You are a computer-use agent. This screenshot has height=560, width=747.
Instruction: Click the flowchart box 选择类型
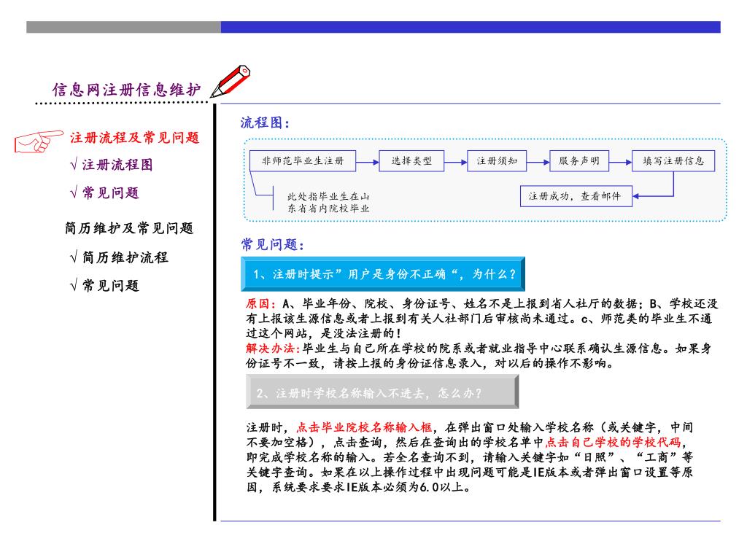pyautogui.click(x=411, y=161)
